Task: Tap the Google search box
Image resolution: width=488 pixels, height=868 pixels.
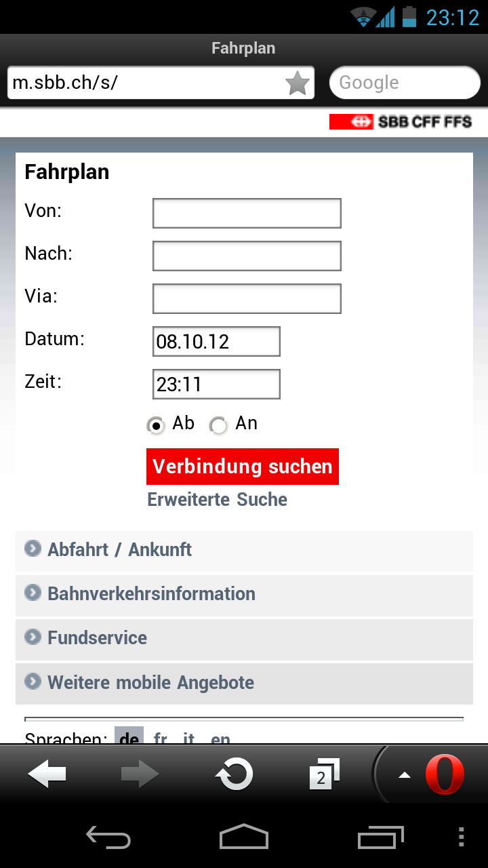Action: 404,83
